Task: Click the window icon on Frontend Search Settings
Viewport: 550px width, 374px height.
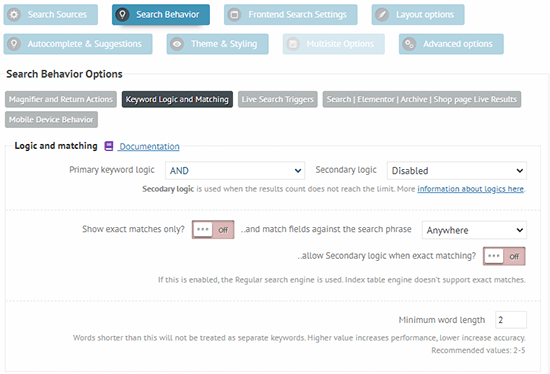Action: click(234, 15)
